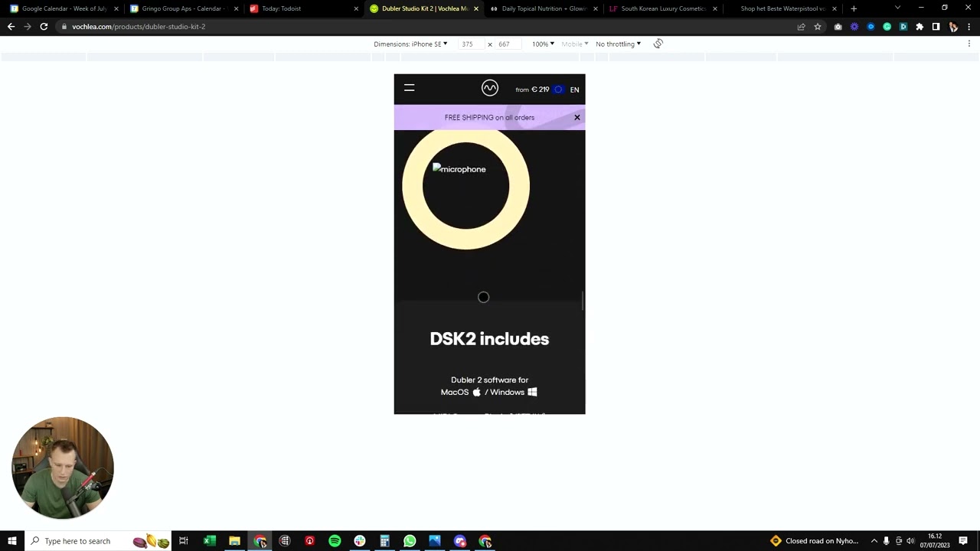This screenshot has height=551, width=980.
Task: Open the Windows Start menu
Action: [x=11, y=541]
